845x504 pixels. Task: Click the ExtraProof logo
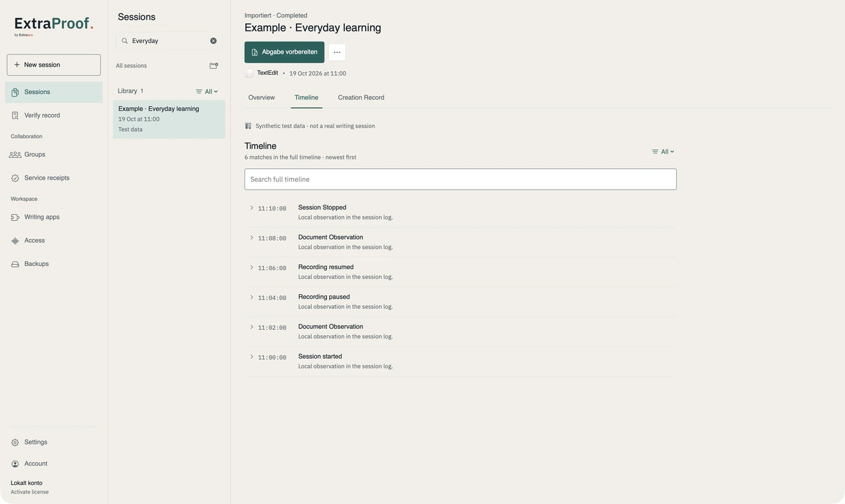click(x=54, y=26)
